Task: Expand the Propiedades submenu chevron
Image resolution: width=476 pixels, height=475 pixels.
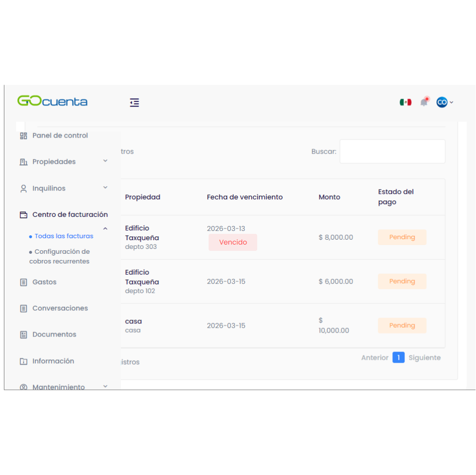Action: pyautogui.click(x=105, y=161)
